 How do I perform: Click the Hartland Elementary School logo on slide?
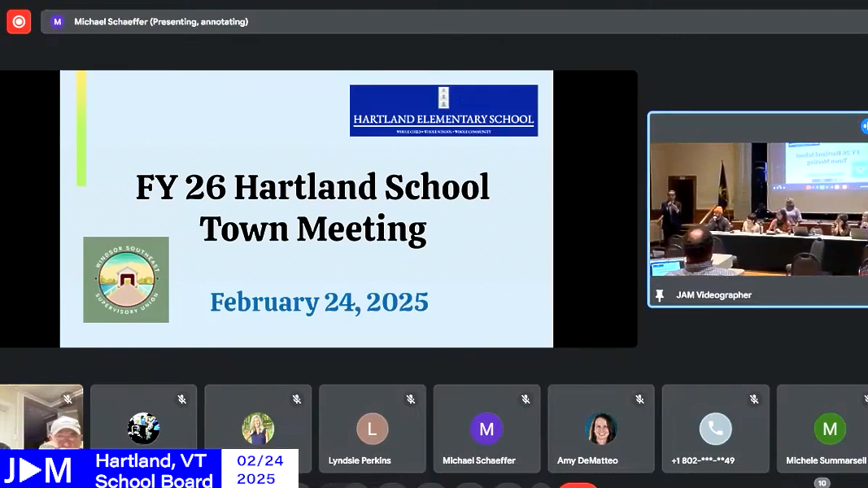click(443, 111)
